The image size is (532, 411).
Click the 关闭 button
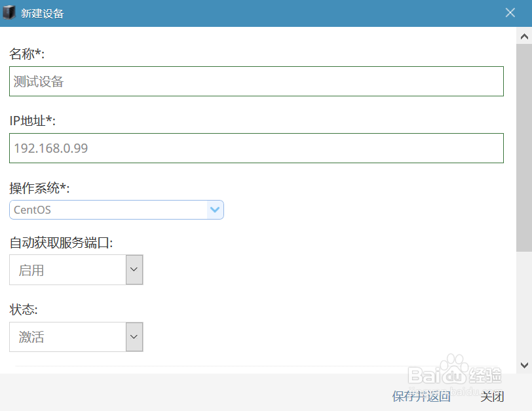point(492,396)
